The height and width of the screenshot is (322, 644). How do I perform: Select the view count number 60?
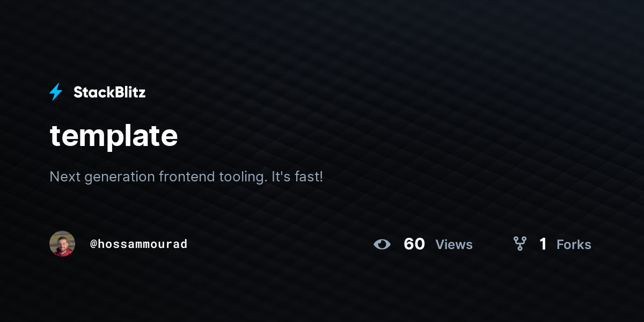point(414,244)
